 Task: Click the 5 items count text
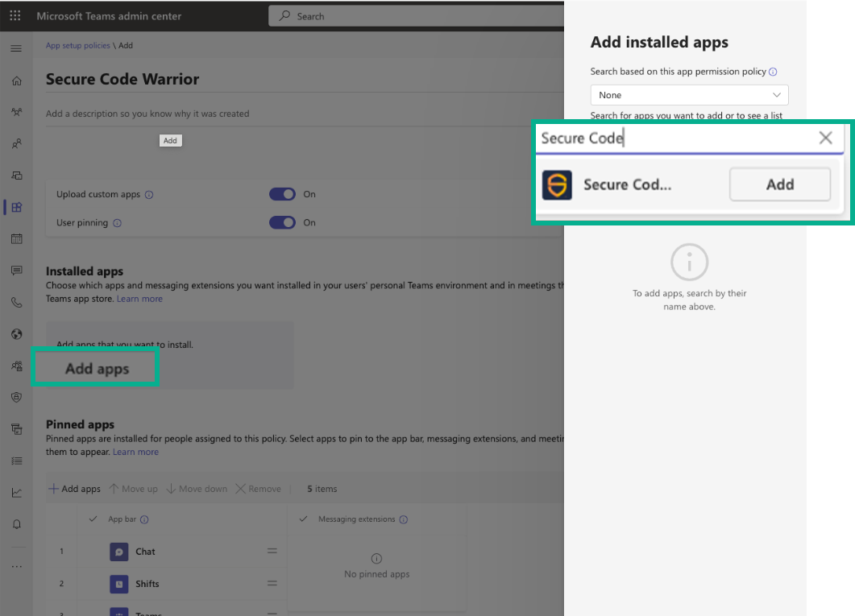(322, 489)
